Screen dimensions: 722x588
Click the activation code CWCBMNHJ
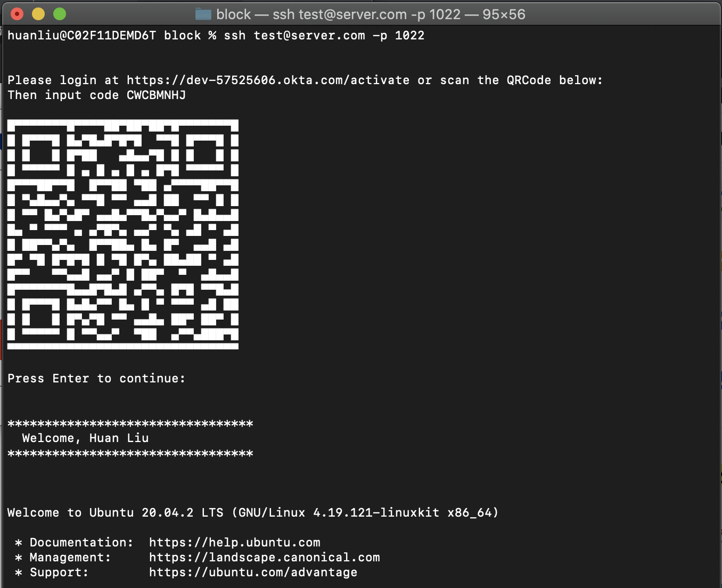(156, 95)
